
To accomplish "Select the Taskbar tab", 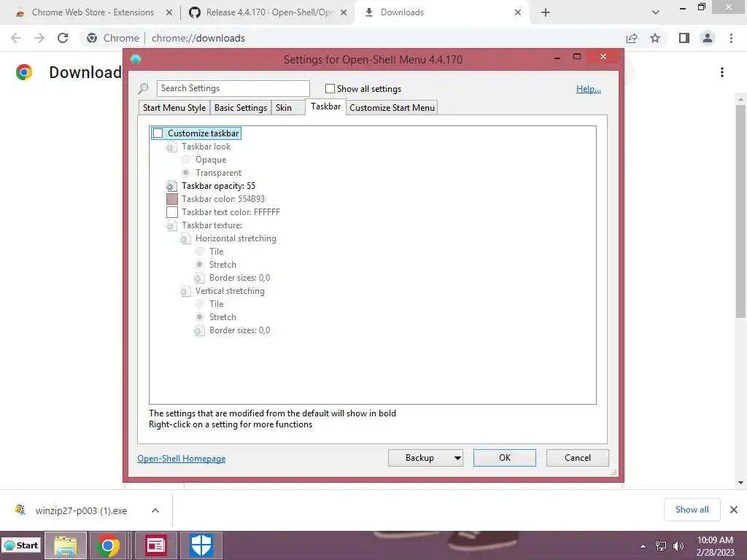I will tap(326, 106).
